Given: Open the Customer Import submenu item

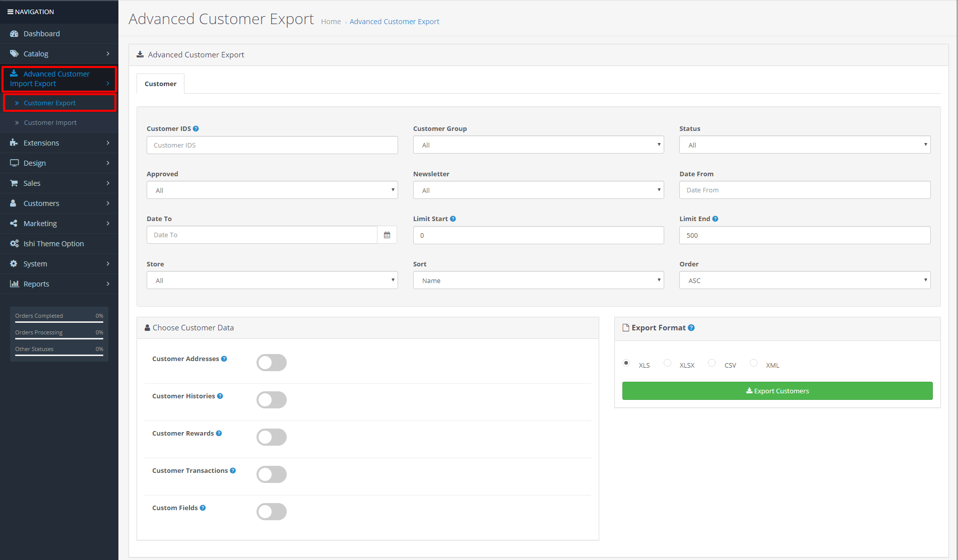Looking at the screenshot, I should pyautogui.click(x=59, y=122).
